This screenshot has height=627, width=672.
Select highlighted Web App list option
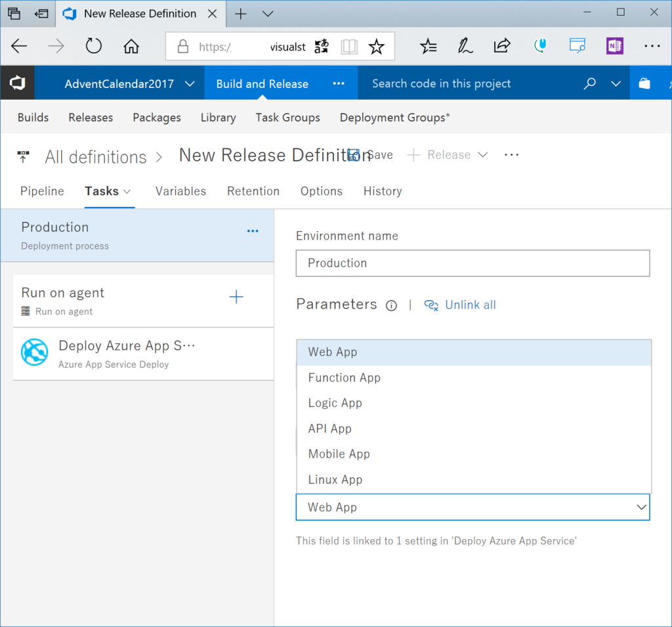[x=474, y=353]
